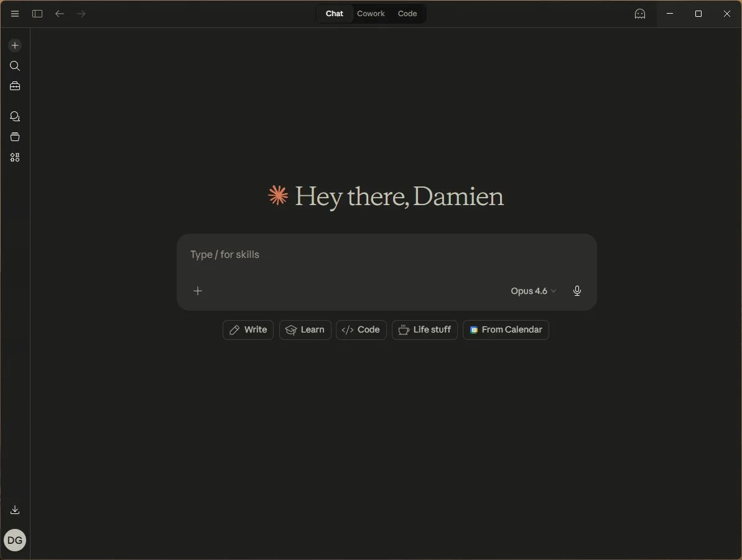This screenshot has width=742, height=560.
Task: Open the chats bubble icon in sidebar
Action: (15, 116)
